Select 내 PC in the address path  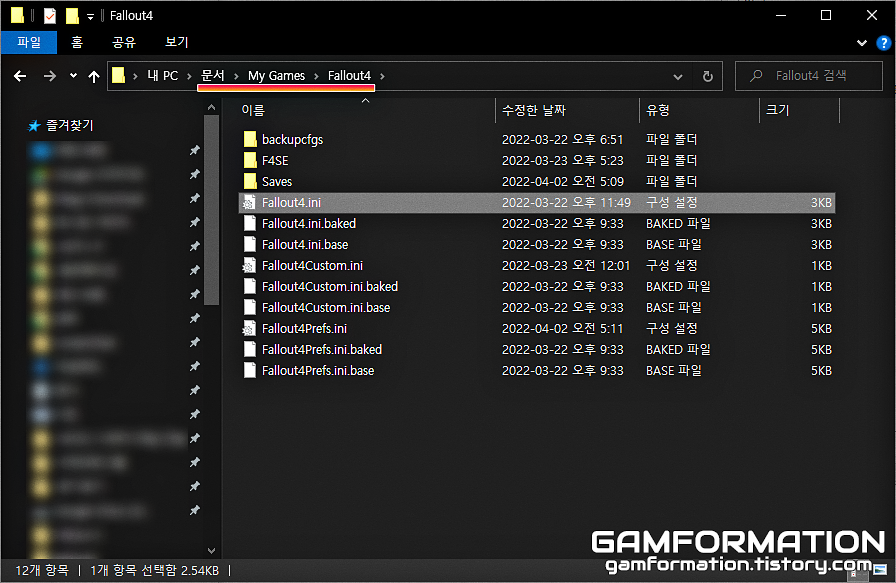coord(162,75)
